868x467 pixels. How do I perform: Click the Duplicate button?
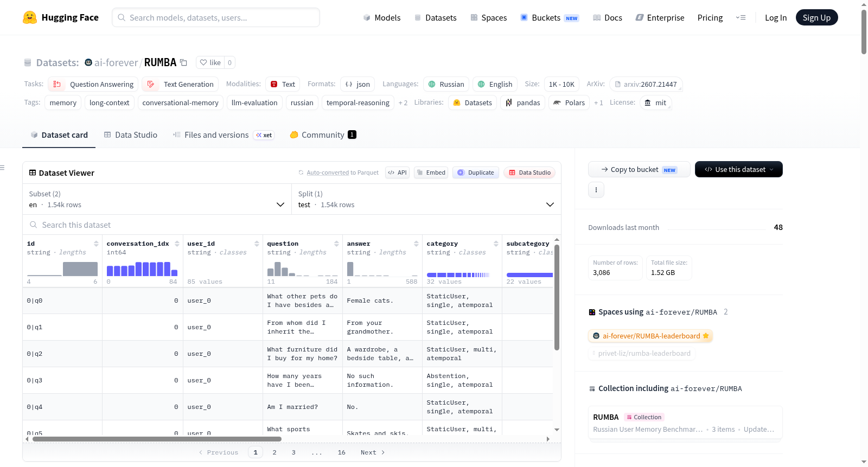pyautogui.click(x=476, y=172)
